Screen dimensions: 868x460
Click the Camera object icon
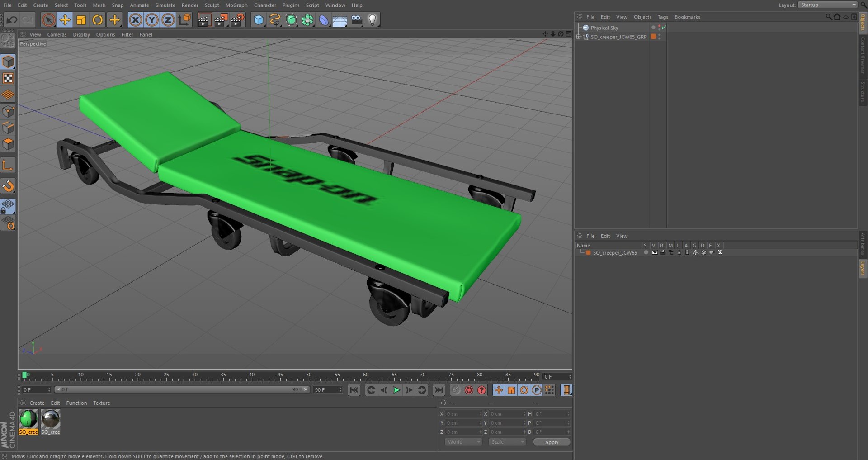click(x=356, y=20)
